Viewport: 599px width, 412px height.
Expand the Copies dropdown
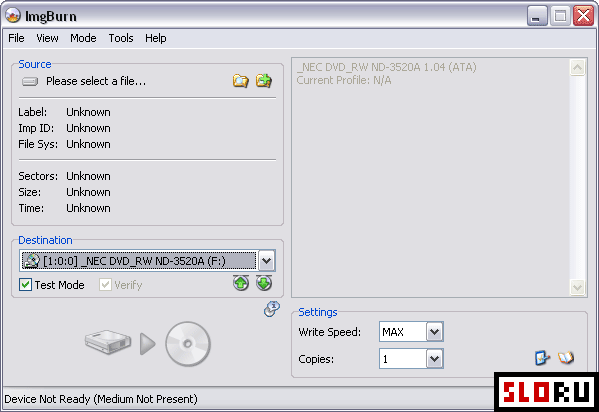(435, 359)
